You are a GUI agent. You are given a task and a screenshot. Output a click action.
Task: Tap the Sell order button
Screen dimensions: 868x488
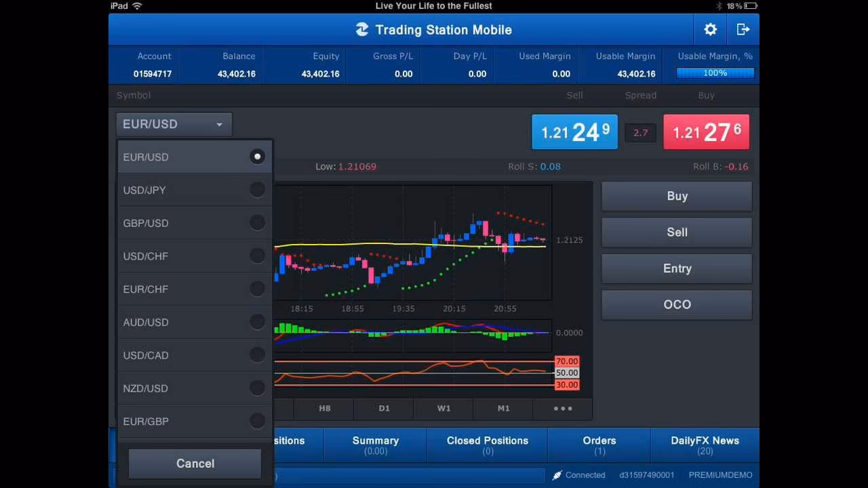pyautogui.click(x=677, y=232)
